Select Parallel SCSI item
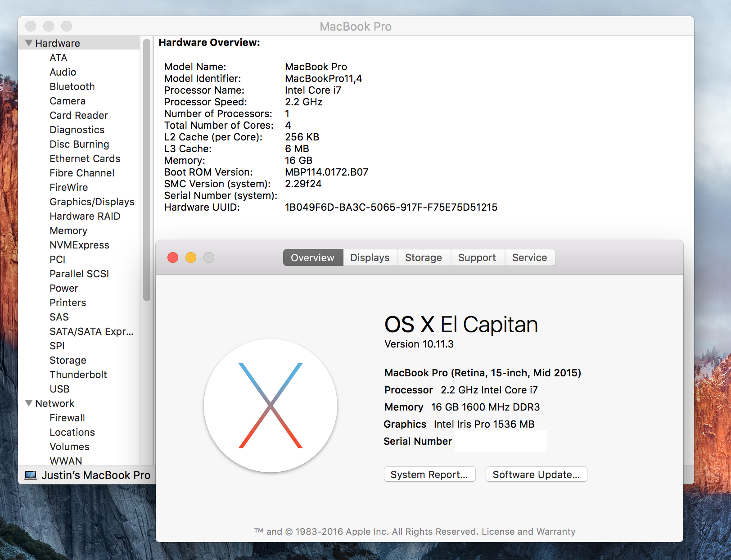731x560 pixels. (79, 274)
